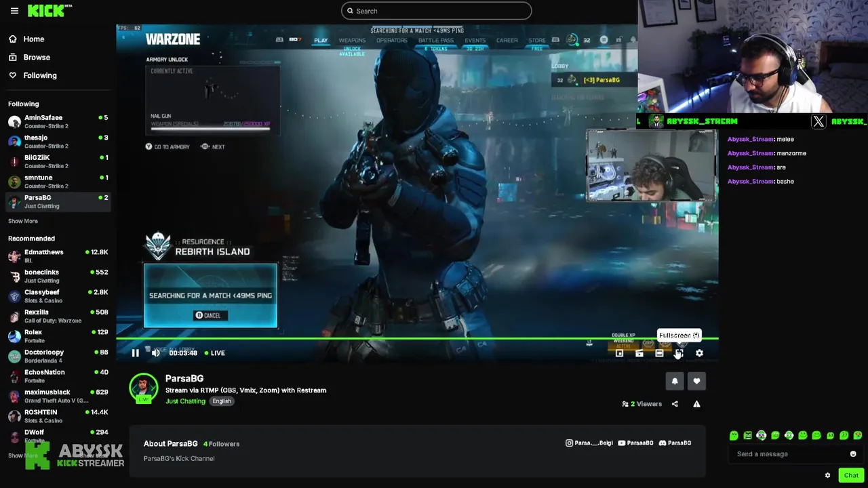Click Abyssk_Stream username on 'melee' message
The width and height of the screenshot is (868, 488).
(x=750, y=139)
